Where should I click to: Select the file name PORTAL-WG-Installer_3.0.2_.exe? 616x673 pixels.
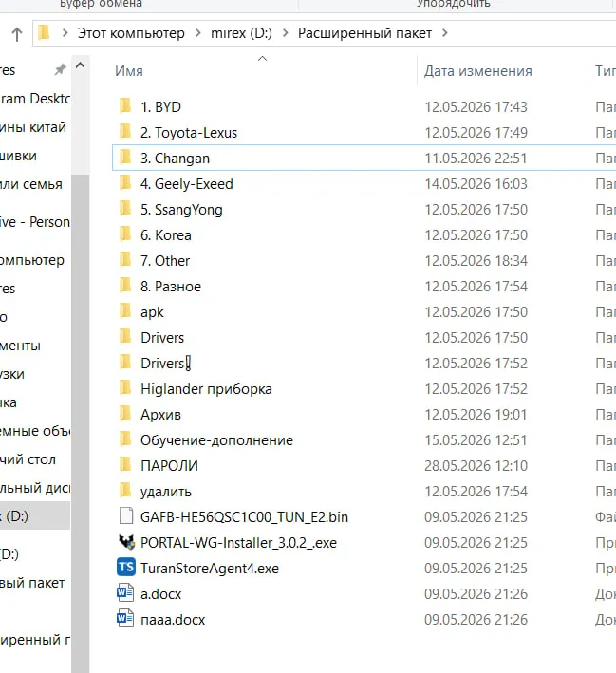[238, 543]
